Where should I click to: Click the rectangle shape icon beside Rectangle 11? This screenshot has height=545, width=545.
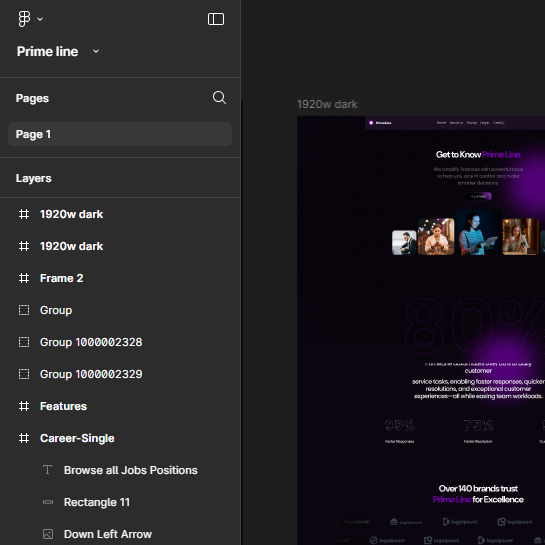48,502
